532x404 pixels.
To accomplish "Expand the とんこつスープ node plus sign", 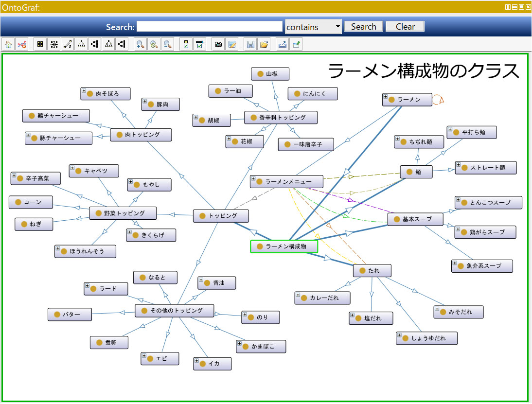I will pos(458,199).
